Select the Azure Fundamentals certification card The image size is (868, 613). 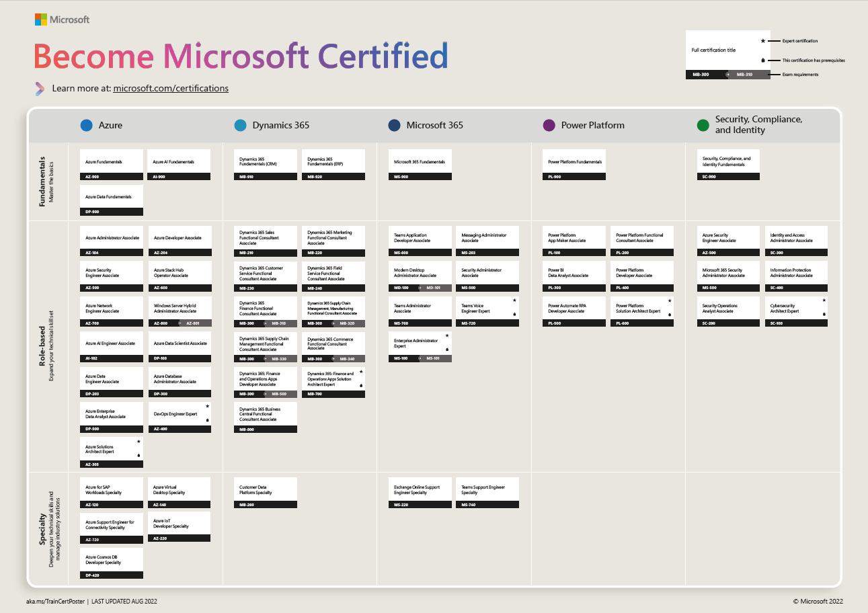[x=111, y=164]
